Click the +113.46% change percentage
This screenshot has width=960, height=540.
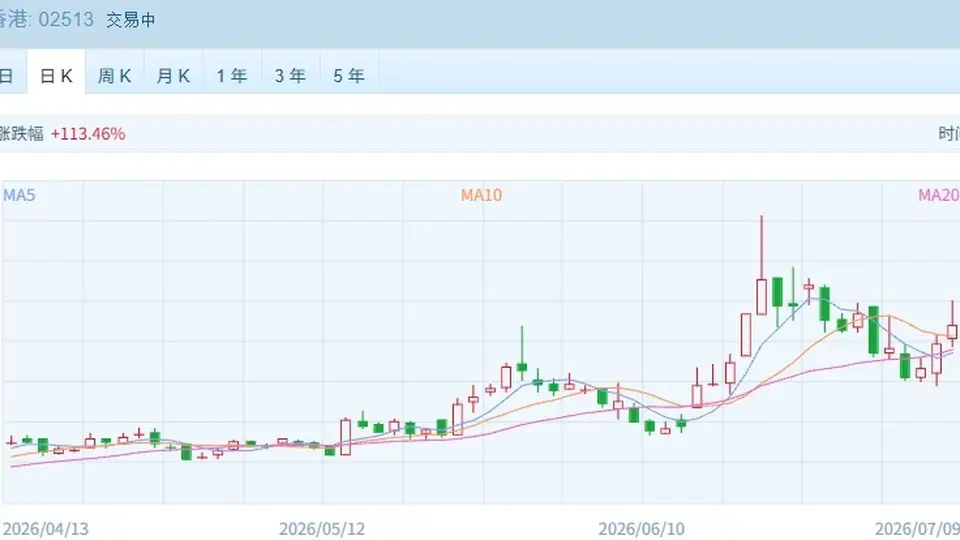pos(88,133)
